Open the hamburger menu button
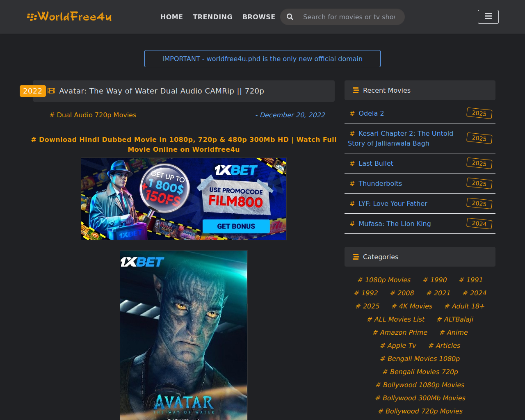This screenshot has height=420, width=525. pos(488,17)
